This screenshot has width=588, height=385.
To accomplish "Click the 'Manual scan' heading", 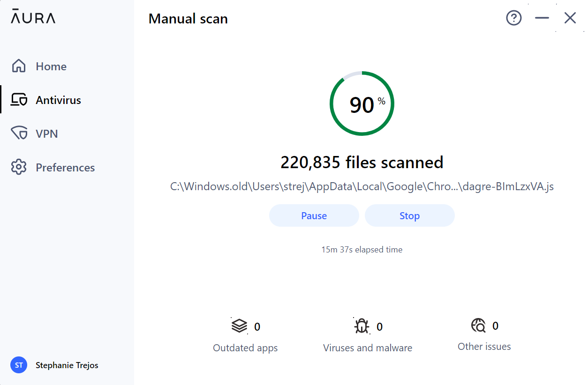I will click(x=188, y=19).
